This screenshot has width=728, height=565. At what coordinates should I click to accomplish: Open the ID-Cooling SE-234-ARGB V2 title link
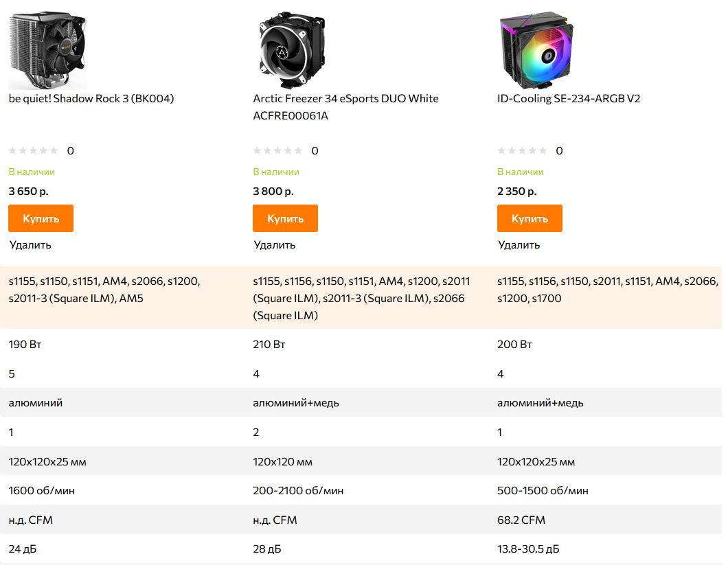coord(569,99)
